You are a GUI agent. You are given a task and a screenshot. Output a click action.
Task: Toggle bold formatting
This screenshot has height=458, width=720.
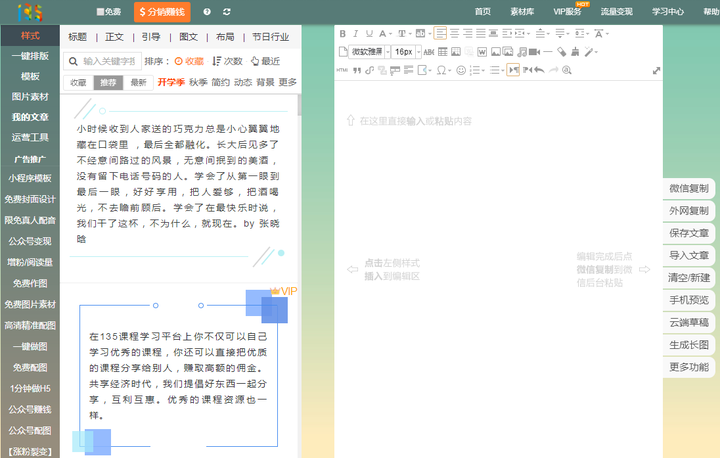(343, 34)
